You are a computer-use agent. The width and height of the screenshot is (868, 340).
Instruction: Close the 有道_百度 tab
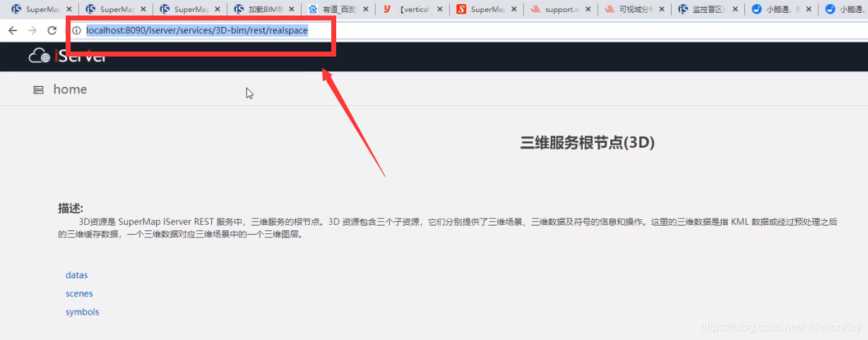click(x=366, y=10)
